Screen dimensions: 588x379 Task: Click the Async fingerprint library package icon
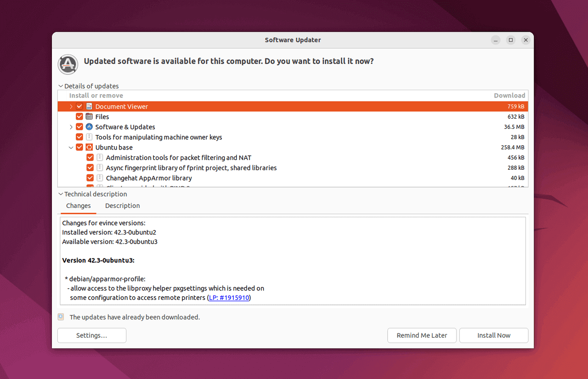tap(100, 168)
